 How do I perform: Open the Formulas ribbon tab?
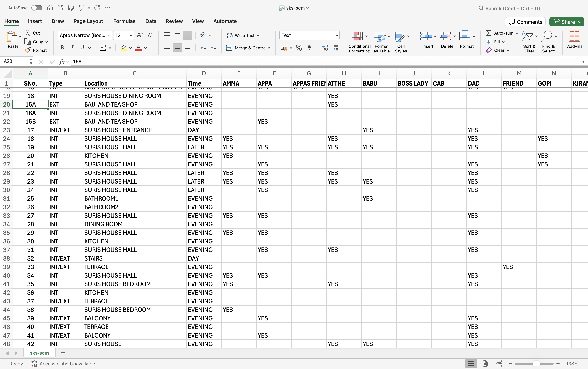(124, 21)
